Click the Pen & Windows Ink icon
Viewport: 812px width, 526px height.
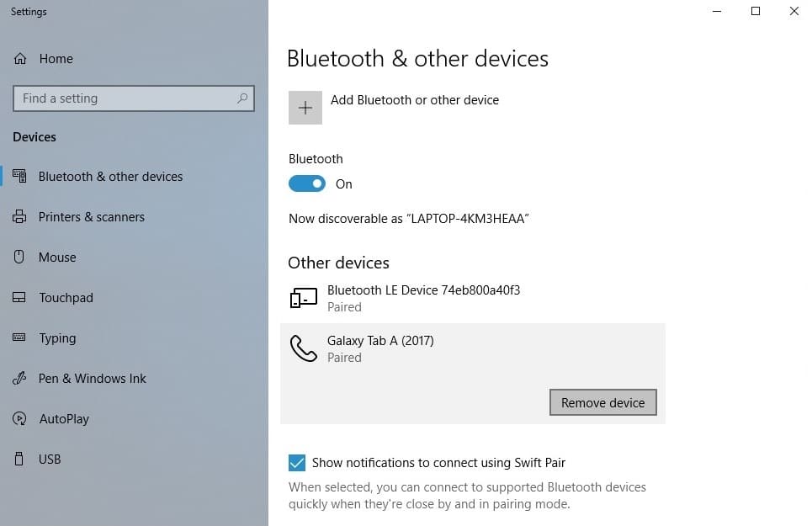coord(19,379)
